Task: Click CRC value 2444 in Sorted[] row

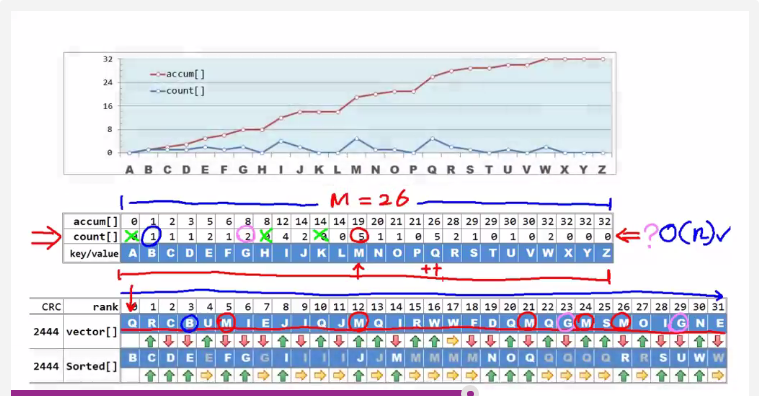Action: point(46,366)
